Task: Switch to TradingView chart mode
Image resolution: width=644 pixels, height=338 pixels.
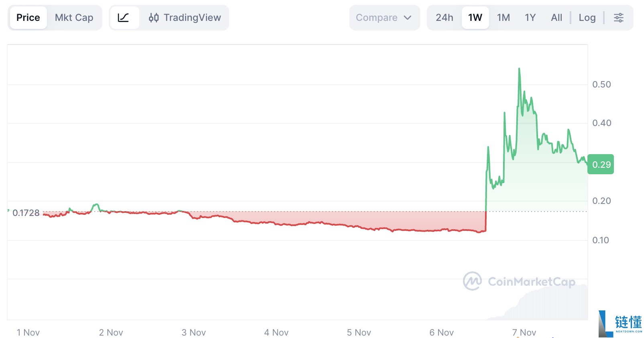Action: pos(192,18)
